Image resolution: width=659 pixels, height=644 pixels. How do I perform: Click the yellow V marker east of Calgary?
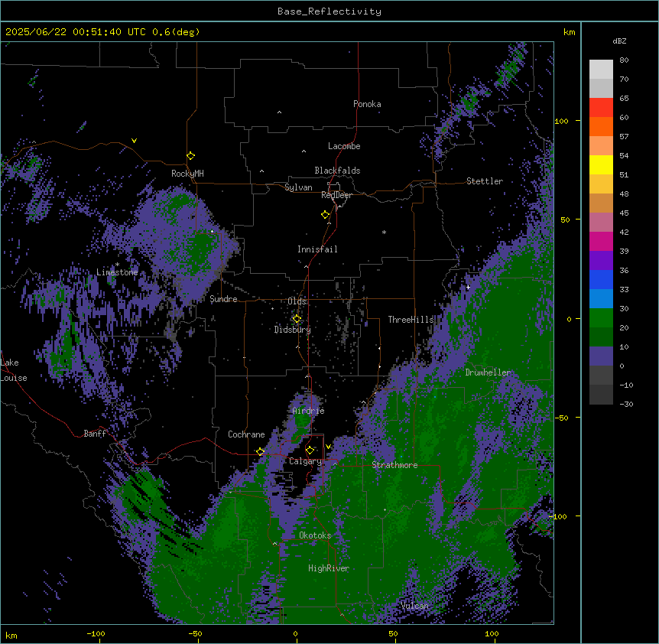coord(328,447)
